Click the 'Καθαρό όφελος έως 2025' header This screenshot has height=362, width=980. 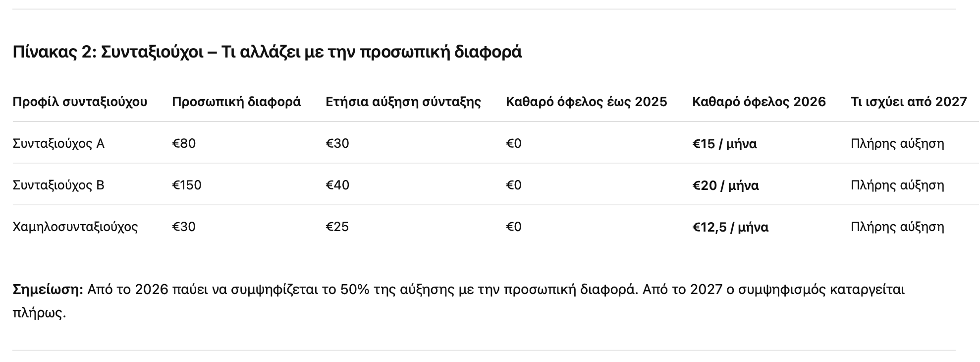[586, 102]
